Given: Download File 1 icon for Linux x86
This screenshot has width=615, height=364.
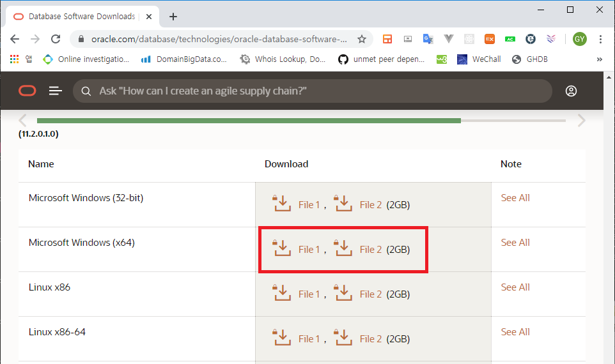Looking at the screenshot, I should [282, 292].
